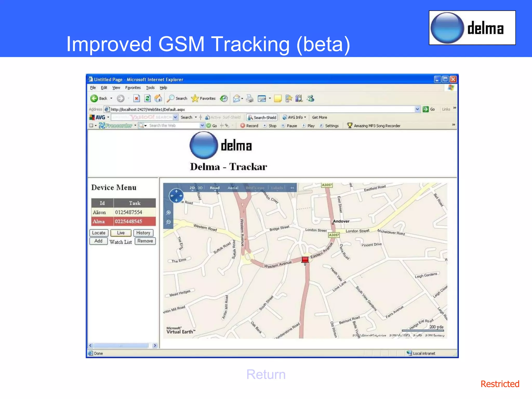Open the Freecorder logo dropdown arrow
Viewport: 532px width, 399px height.
[135, 126]
